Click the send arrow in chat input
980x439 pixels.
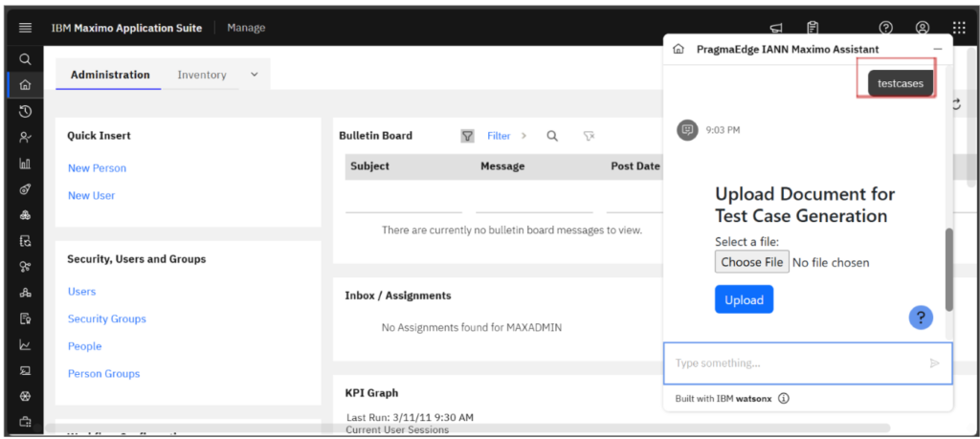(x=934, y=362)
